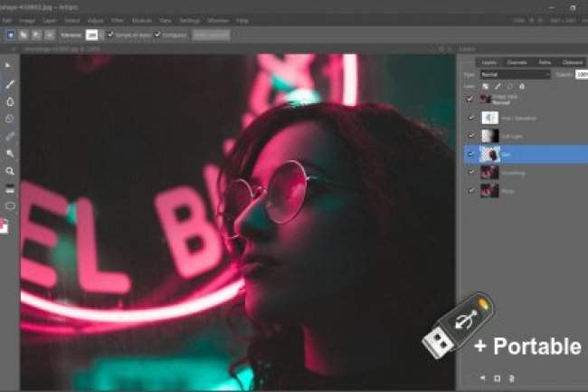
Task: Toggle visibility of Soft Light layer
Action: pyautogui.click(x=471, y=136)
